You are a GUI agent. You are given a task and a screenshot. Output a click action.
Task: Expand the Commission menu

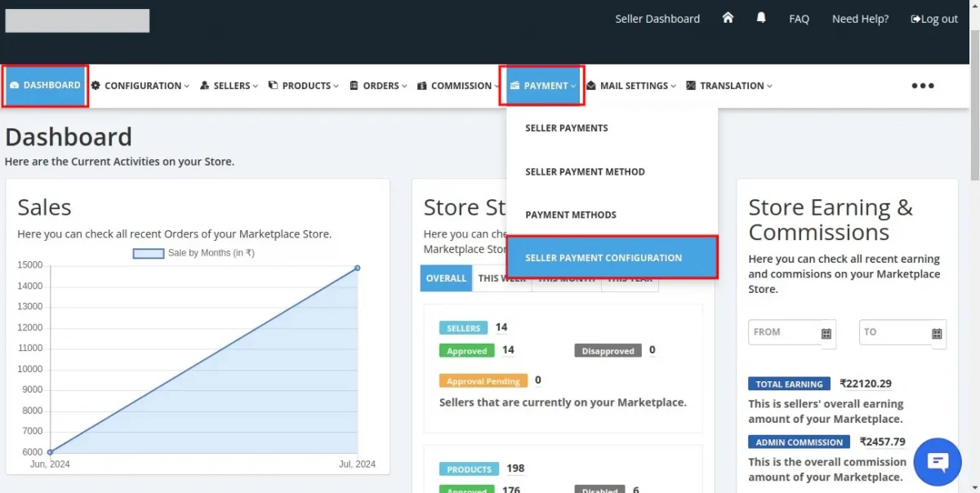coord(458,86)
